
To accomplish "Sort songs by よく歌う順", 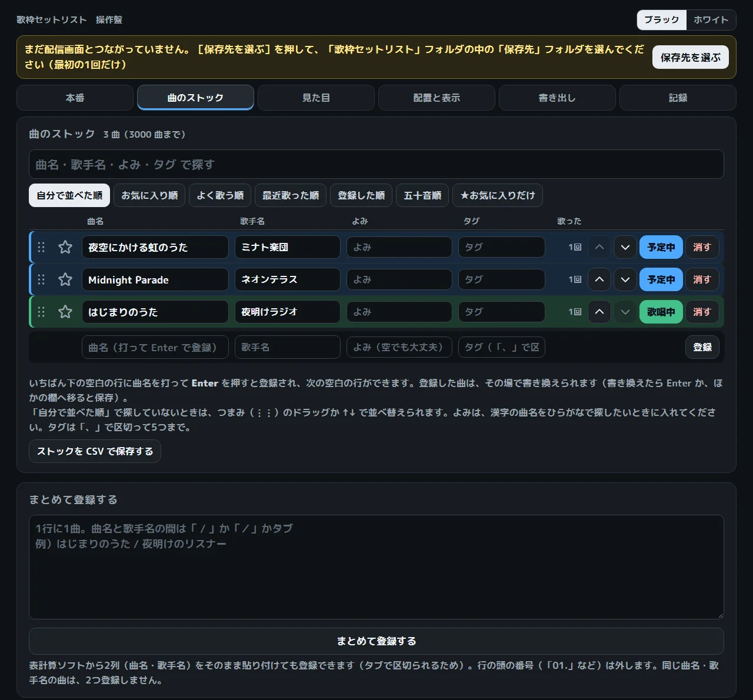I will (220, 195).
